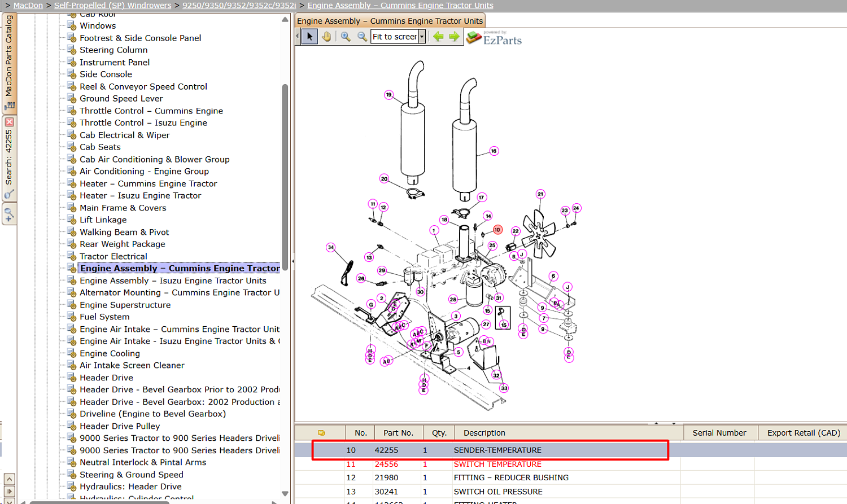Click the Air Conditioning - Engine Group icon
Viewport: 847px width, 504px height.
[72, 172]
